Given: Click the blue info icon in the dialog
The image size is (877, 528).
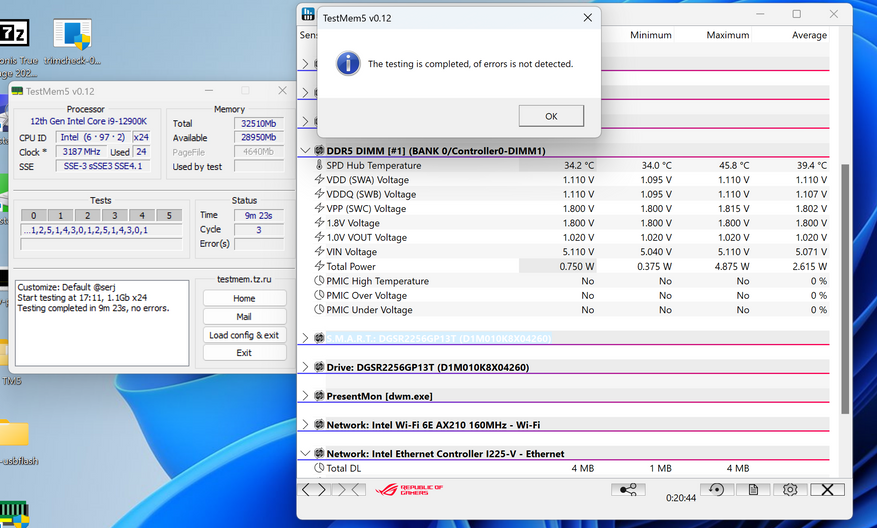Looking at the screenshot, I should [347, 63].
